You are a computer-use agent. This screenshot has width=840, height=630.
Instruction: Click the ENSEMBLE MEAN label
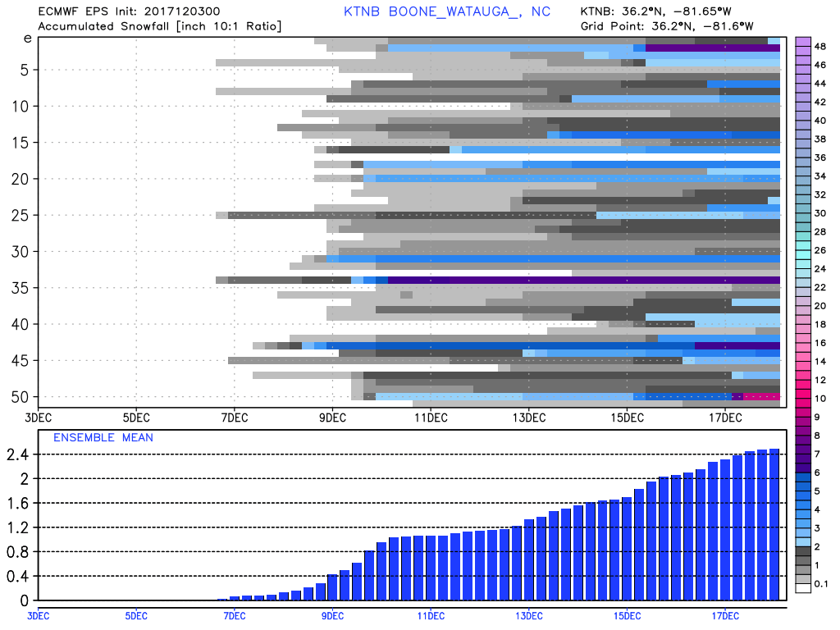click(103, 437)
